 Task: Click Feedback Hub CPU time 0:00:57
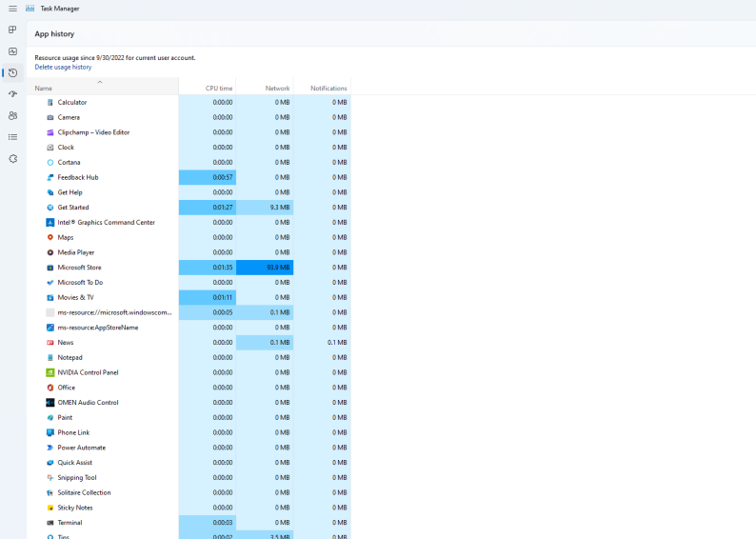click(208, 177)
